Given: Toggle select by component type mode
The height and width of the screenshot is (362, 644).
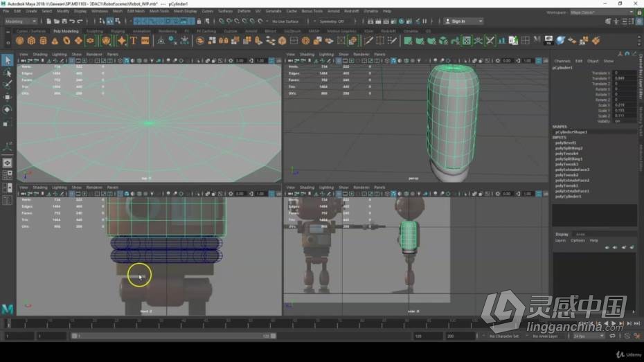Looking at the screenshot, I should (118, 21).
